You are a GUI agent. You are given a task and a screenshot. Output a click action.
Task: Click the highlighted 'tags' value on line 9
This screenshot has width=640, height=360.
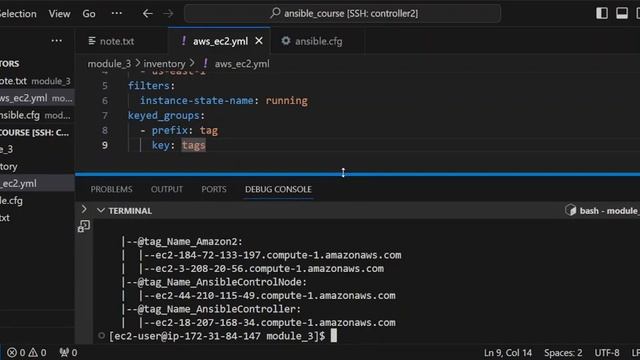[x=193, y=145]
